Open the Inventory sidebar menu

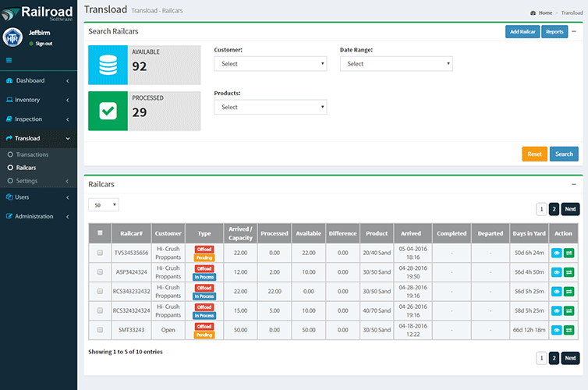point(28,100)
